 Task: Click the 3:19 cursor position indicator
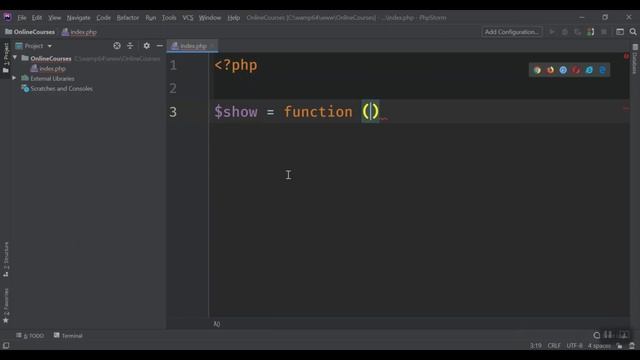point(536,346)
